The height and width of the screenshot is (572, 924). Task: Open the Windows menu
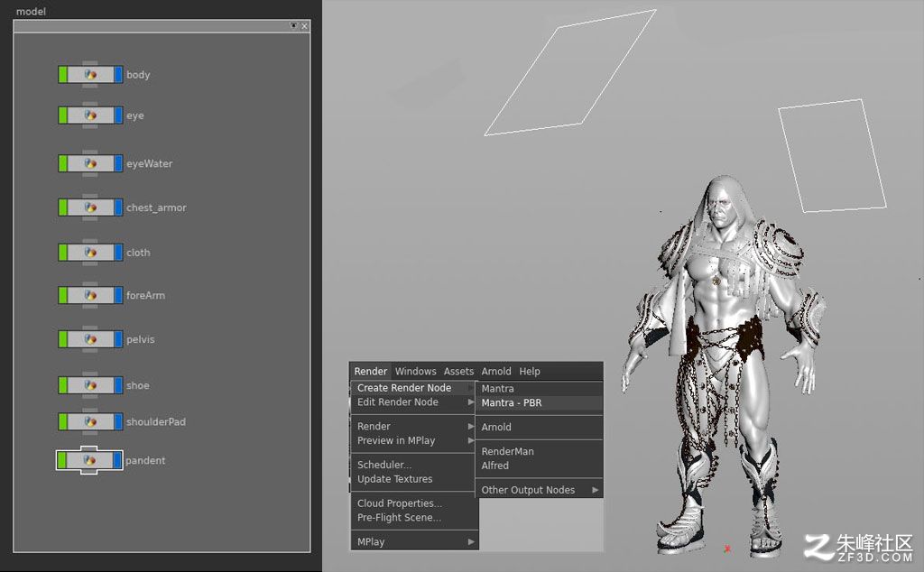point(415,371)
